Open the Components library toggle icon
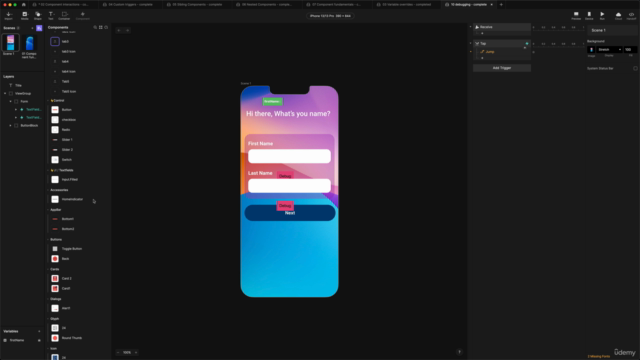The height and width of the screenshot is (360, 640). [x=39, y=28]
